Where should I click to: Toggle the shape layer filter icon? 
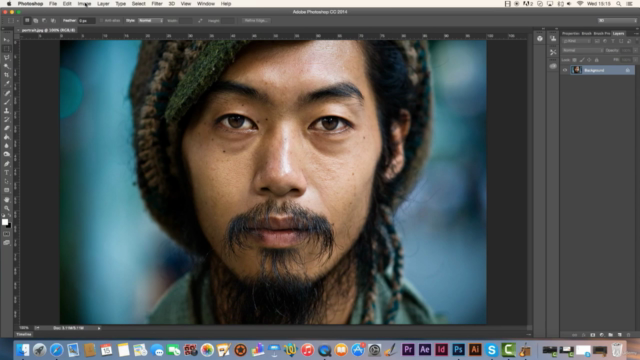tap(621, 41)
